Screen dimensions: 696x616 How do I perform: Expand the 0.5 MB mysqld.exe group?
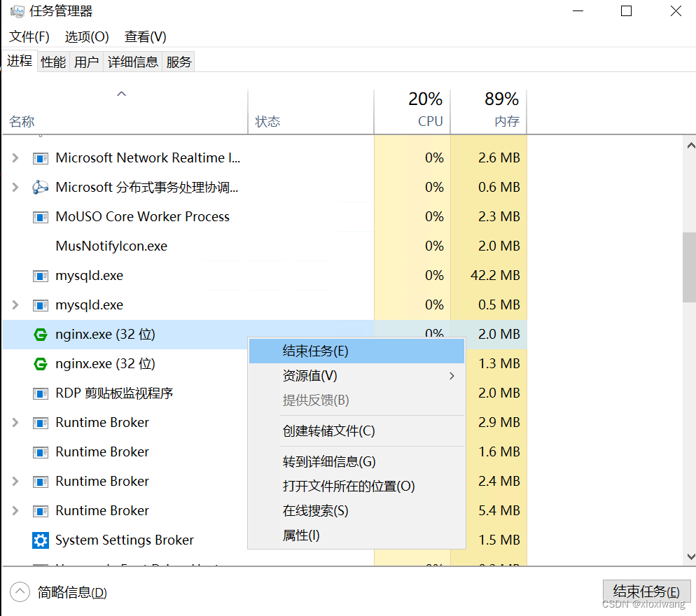[15, 305]
